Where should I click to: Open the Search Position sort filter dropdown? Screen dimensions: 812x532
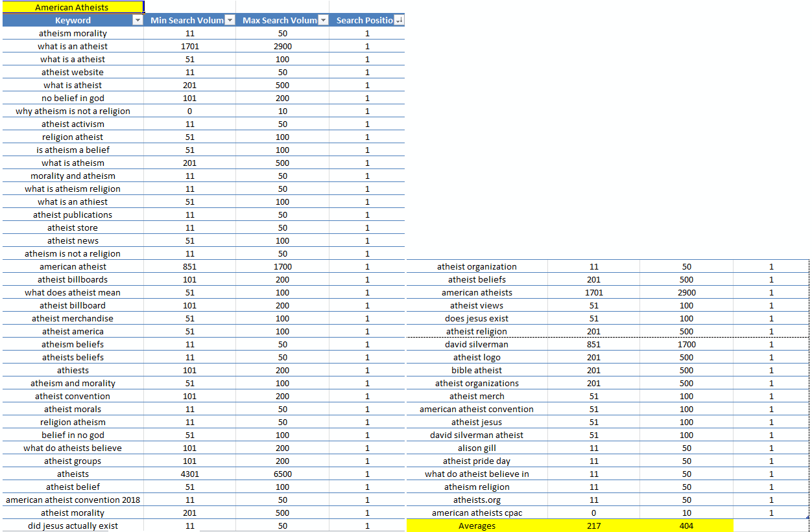tap(399, 21)
